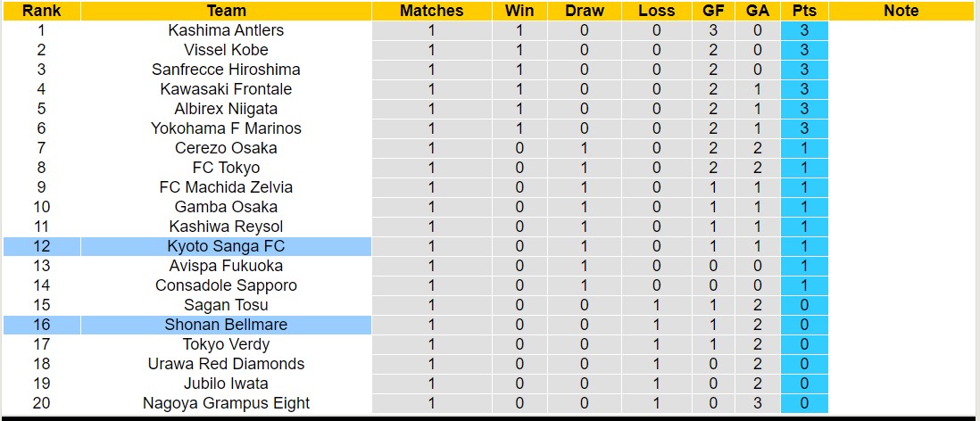This screenshot has width=980, height=421.
Task: Click the Rank column header
Action: point(41,11)
